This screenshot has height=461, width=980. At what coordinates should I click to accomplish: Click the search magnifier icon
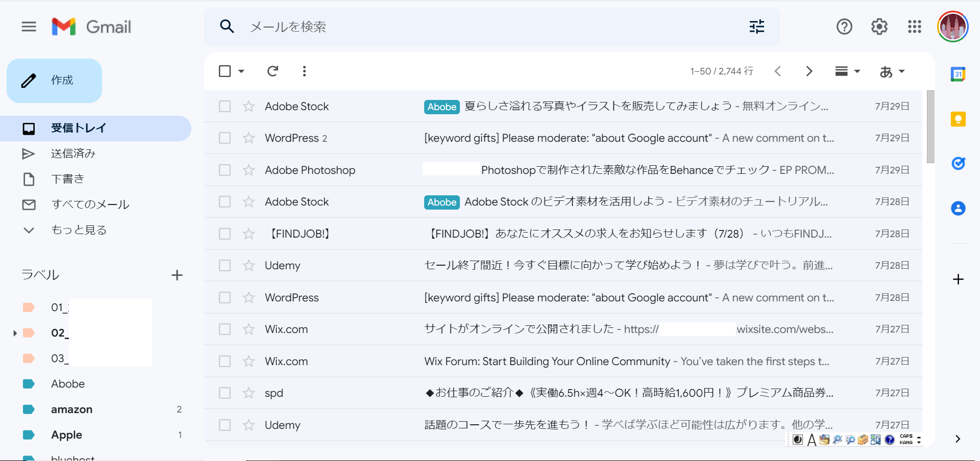coord(227,27)
